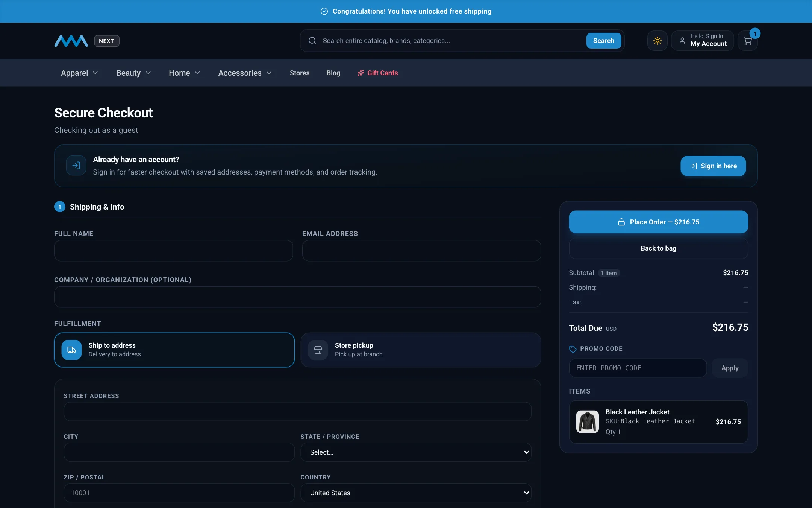The image size is (812, 508).
Task: Click the step 1 circle badge
Action: (60, 207)
